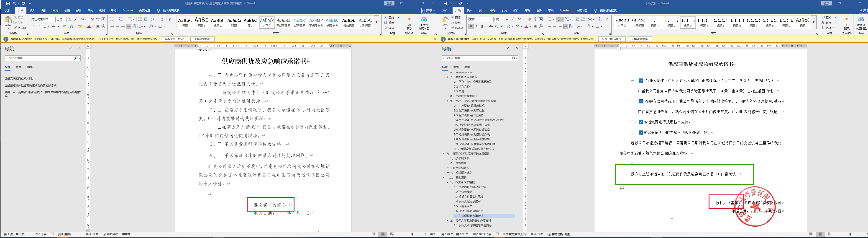Clear all formatting in the left window
This screenshot has height=238, width=868.
93,19
